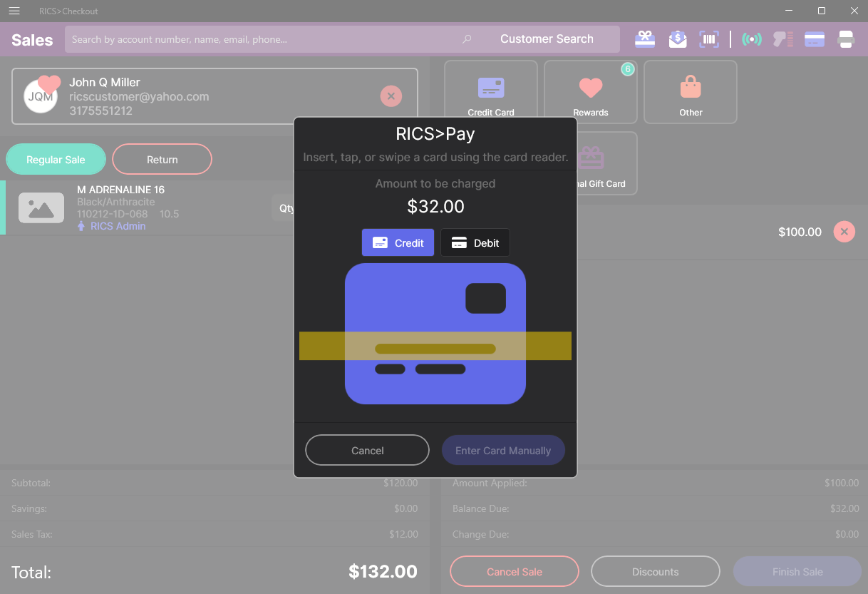Click the M ADRENALINE 16 item name
This screenshot has height=594, width=868.
pos(120,190)
